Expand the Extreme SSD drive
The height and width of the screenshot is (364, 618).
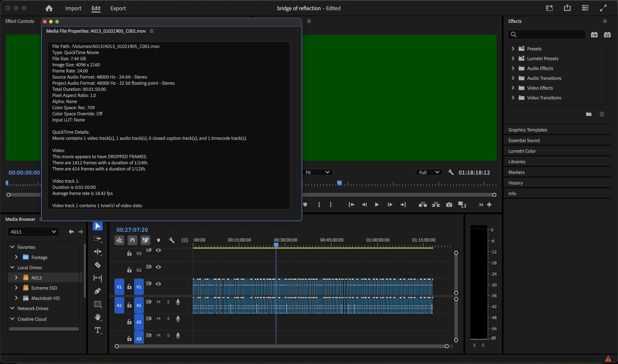(16, 288)
